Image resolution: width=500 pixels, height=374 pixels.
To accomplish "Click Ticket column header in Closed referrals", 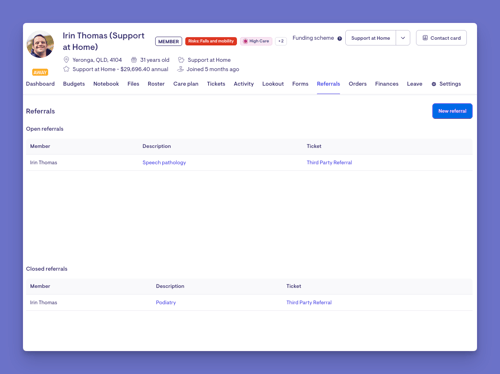I will point(294,286).
